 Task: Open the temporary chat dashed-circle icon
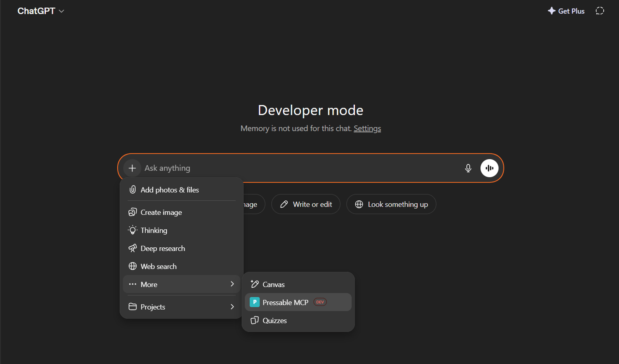(x=600, y=11)
